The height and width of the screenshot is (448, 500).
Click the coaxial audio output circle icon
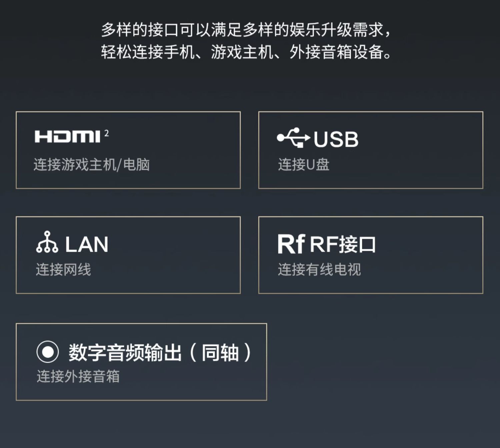(48, 352)
